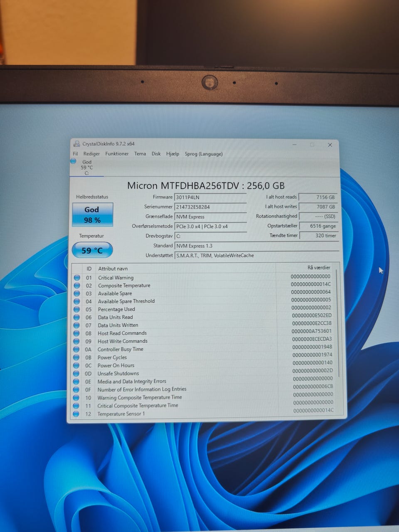Open the Tema menu
Viewport: 399px width, 532px height.
click(x=140, y=154)
